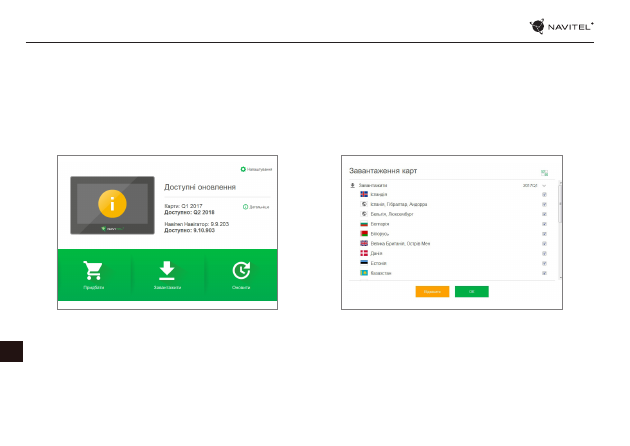Uncheck the Iceland map checkbox
Image resolution: width=630 pixels, height=446 pixels.
(x=544, y=194)
